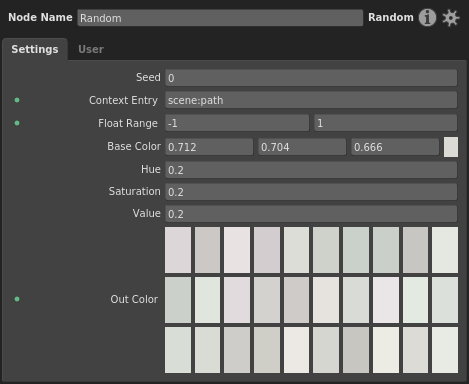469x384 pixels.
Task: Click the green dot beside Out Color
Action: [x=17, y=299]
